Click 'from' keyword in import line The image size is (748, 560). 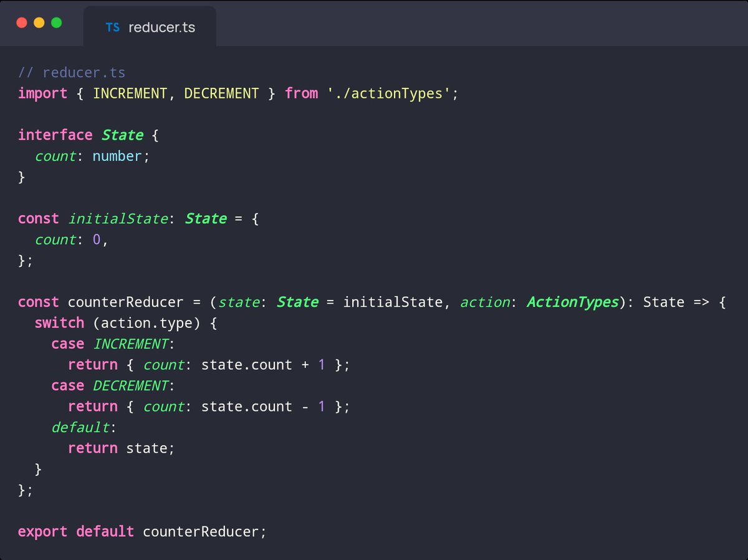(x=301, y=94)
